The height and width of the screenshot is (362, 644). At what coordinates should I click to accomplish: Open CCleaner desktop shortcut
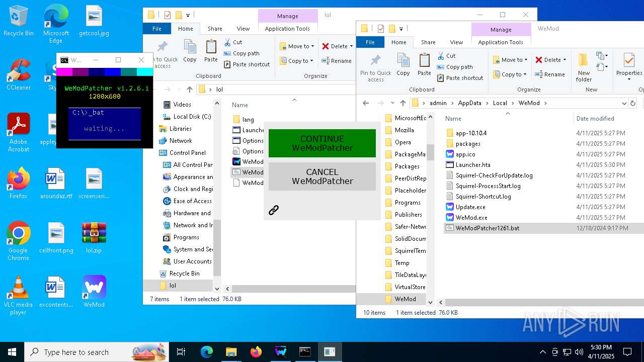point(19,74)
